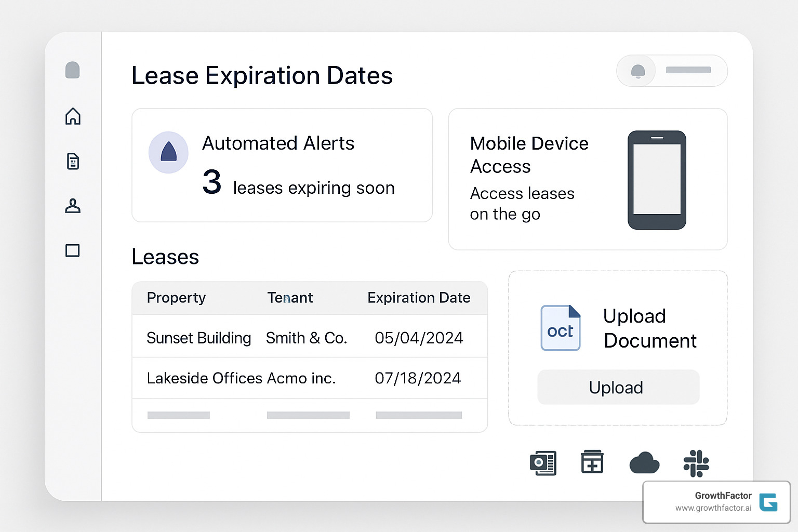Sort by the Expiration Date column header

click(x=419, y=298)
